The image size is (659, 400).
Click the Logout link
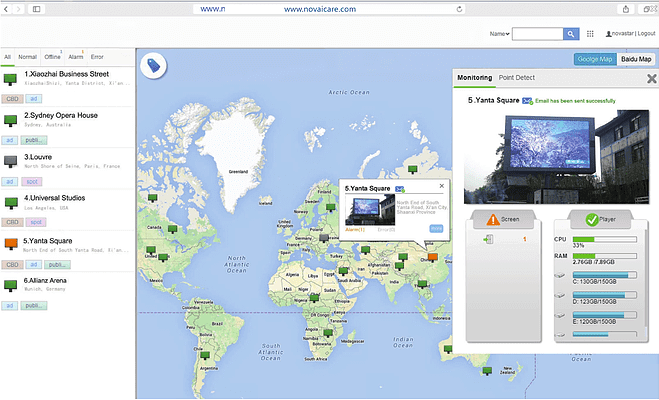[x=642, y=34]
